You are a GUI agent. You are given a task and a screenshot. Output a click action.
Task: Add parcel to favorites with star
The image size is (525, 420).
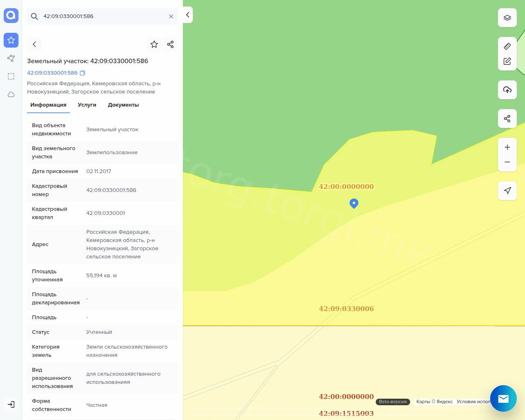(x=154, y=44)
